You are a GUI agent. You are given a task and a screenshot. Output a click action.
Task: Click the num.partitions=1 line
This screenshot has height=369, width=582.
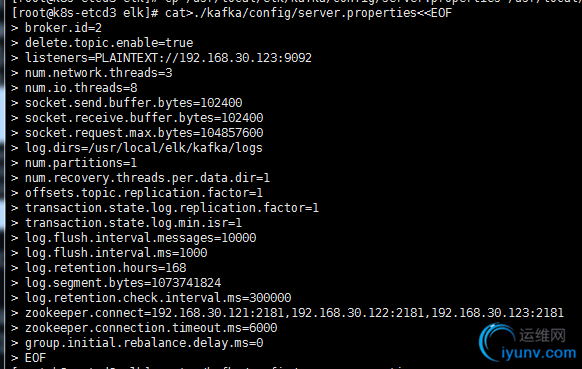pos(81,163)
